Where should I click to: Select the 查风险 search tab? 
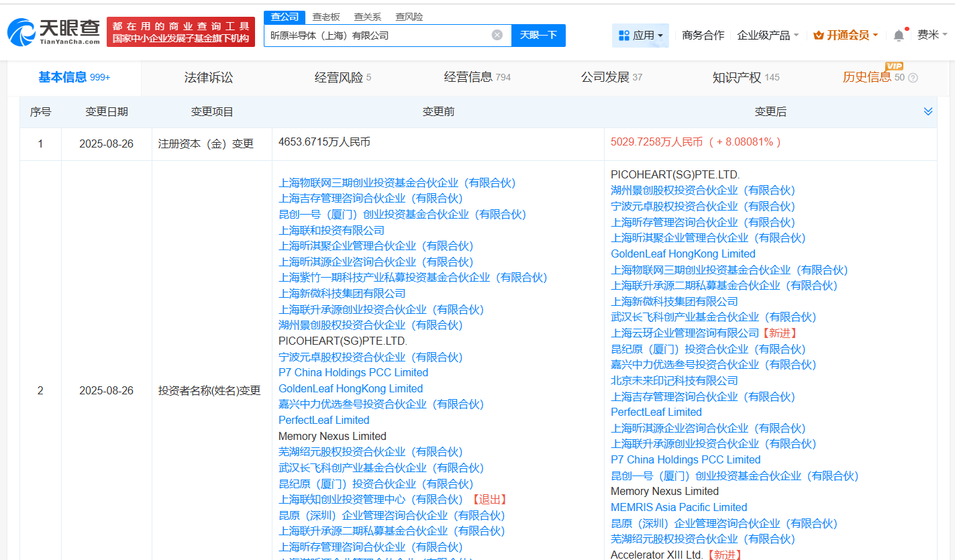(x=409, y=17)
